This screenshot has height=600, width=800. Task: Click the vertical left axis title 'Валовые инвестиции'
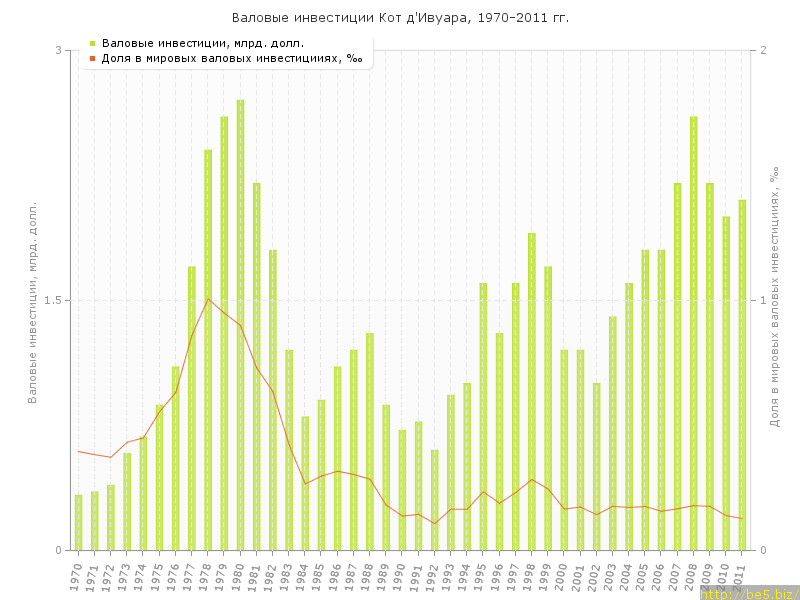click(32, 300)
